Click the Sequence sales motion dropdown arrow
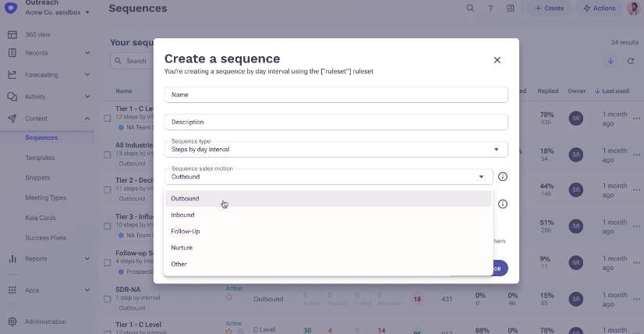Viewport: 644px width, 334px height. tap(481, 177)
